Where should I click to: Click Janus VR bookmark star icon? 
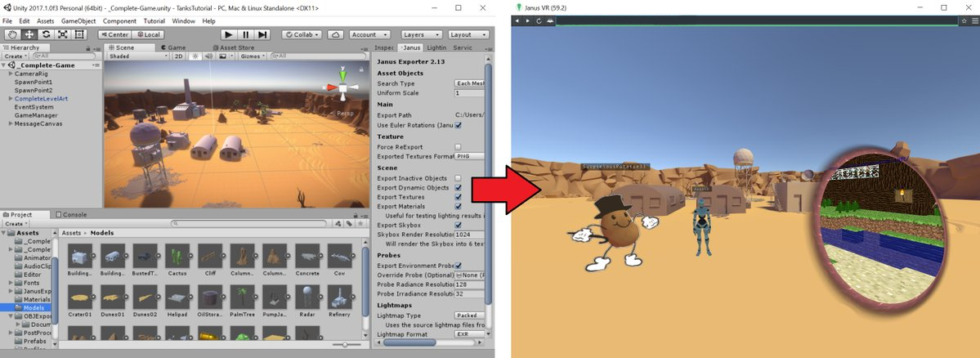(x=964, y=20)
